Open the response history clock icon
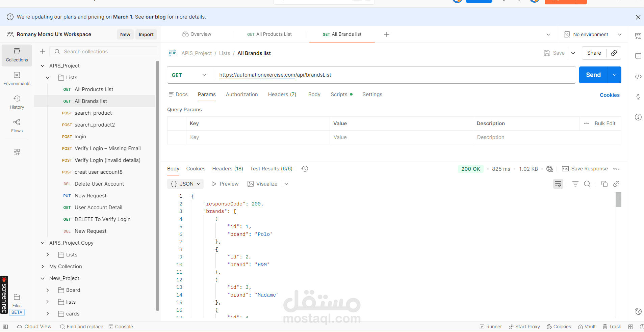Image resolution: width=644 pixels, height=332 pixels. click(x=305, y=169)
